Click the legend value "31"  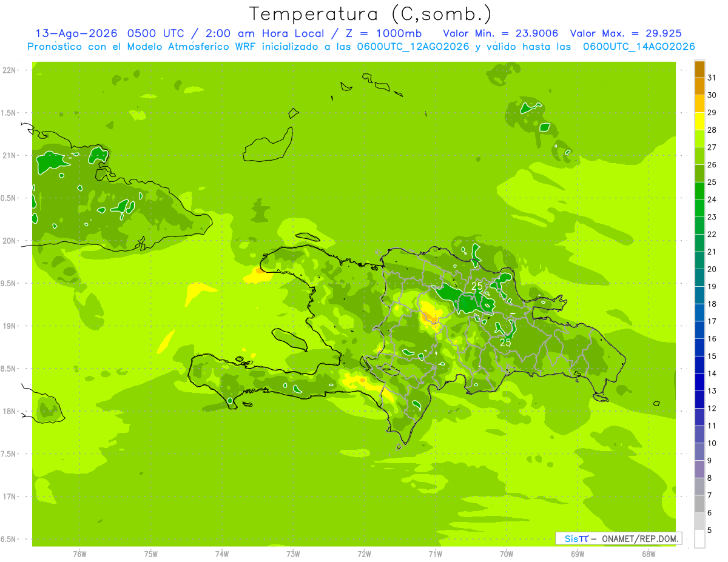[712, 78]
